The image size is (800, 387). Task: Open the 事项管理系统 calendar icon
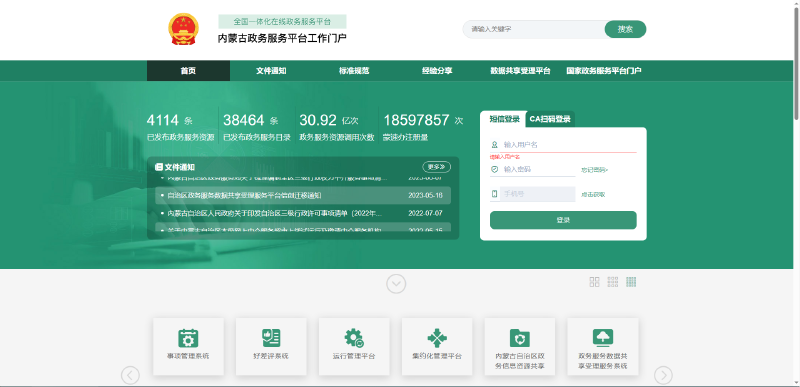[x=188, y=338]
